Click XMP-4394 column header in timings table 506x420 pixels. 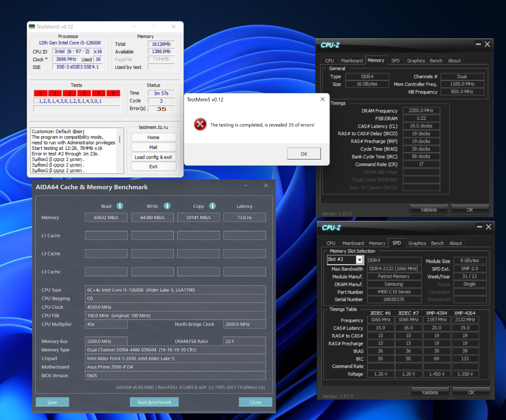pyautogui.click(x=436, y=313)
